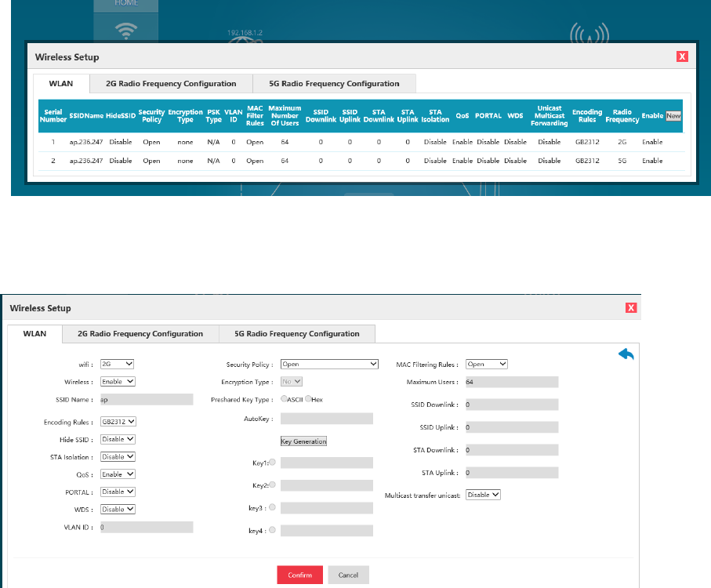The height and width of the screenshot is (588, 711).
Task: Click SSID name ap.236.247 in row 2
Action: pos(86,161)
